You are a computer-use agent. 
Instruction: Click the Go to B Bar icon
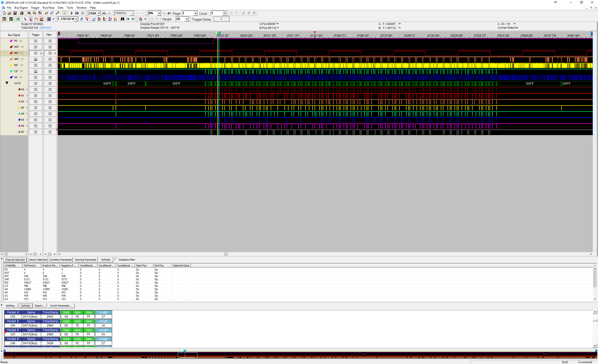[105, 19]
